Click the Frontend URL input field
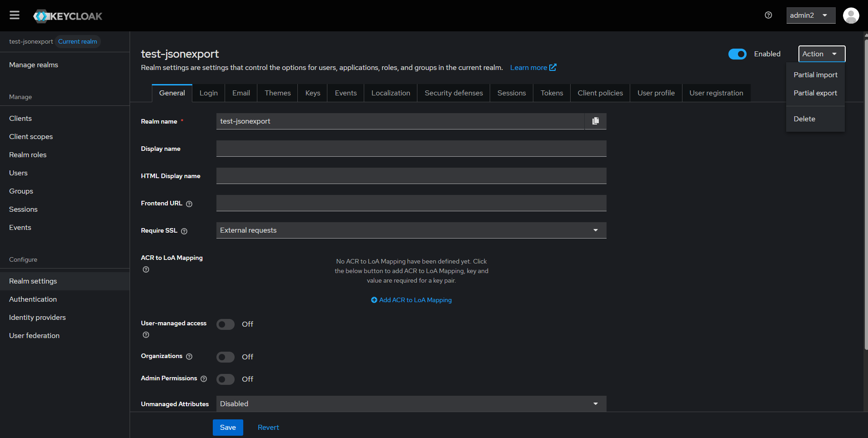The width and height of the screenshot is (868, 438). click(x=411, y=203)
